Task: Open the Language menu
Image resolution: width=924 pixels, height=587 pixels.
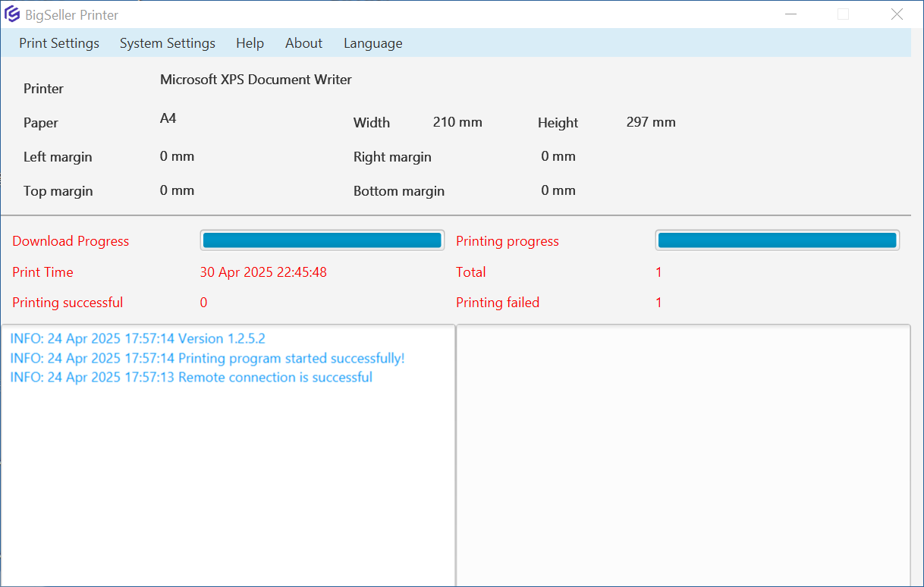Action: [x=373, y=43]
